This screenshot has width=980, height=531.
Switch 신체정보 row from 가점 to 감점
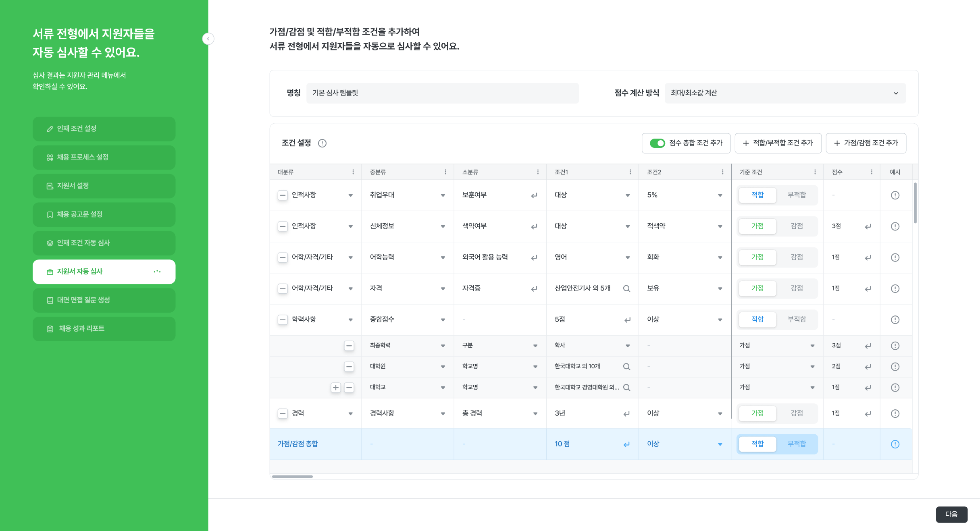[x=796, y=226]
